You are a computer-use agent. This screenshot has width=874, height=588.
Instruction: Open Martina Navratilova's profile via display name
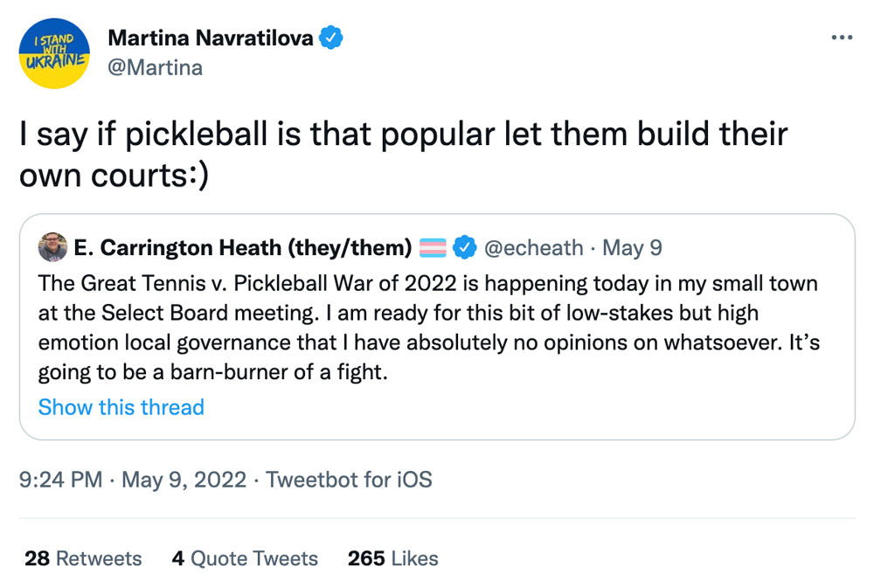tap(211, 38)
